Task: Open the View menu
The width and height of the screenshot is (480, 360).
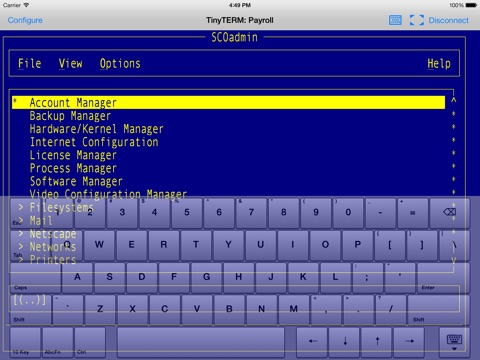Action: (x=70, y=63)
